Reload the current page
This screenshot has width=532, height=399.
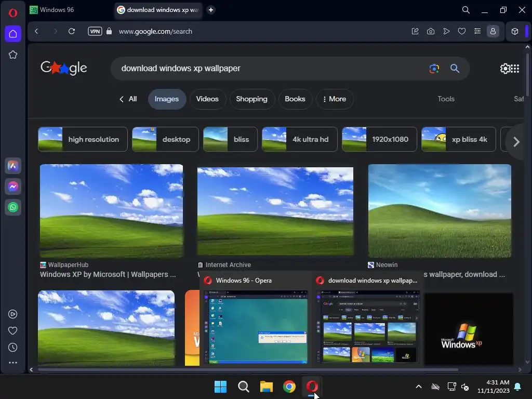(72, 31)
